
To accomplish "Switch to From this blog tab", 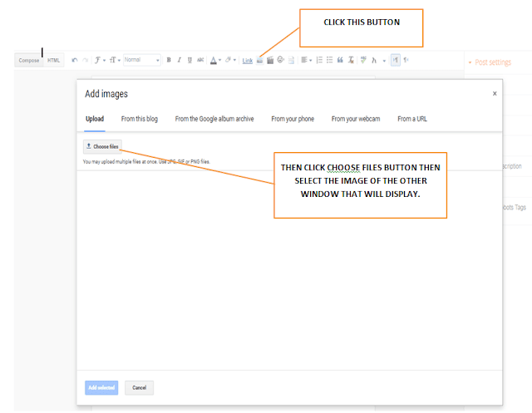I will (140, 119).
